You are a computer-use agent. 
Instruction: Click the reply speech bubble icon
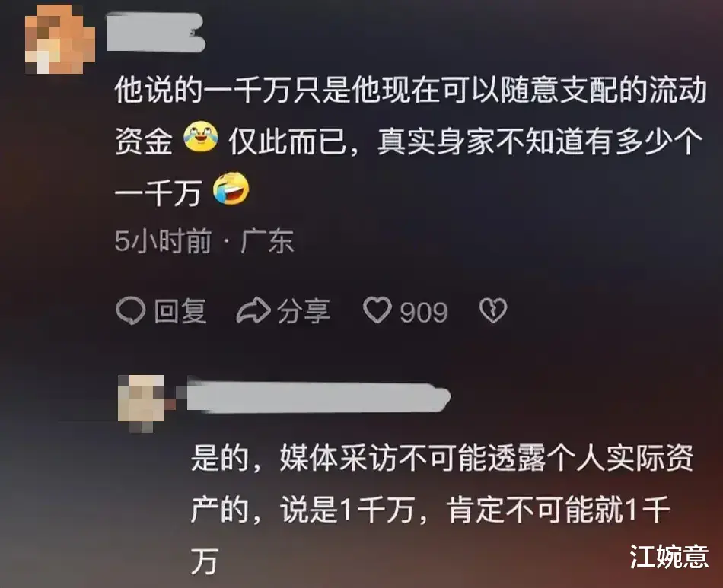pyautogui.click(x=130, y=311)
